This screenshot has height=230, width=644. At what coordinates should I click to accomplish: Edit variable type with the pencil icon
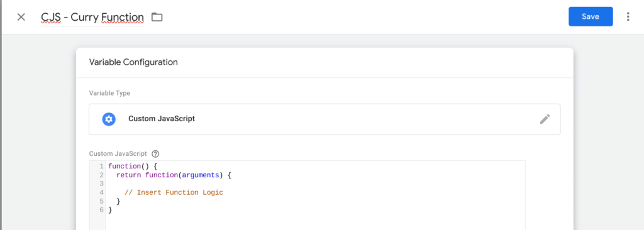(545, 119)
